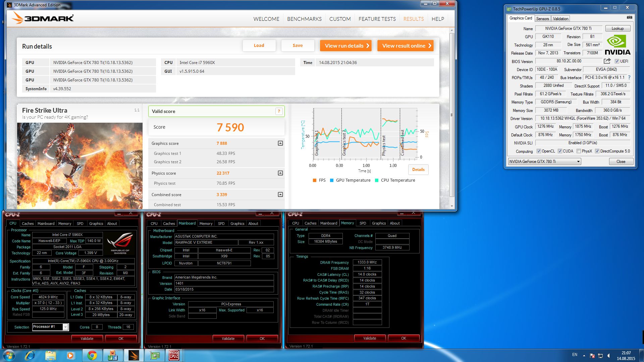Click the Fire Strike Ultra thumbnail image
The height and width of the screenshot is (362, 644).
(80, 166)
